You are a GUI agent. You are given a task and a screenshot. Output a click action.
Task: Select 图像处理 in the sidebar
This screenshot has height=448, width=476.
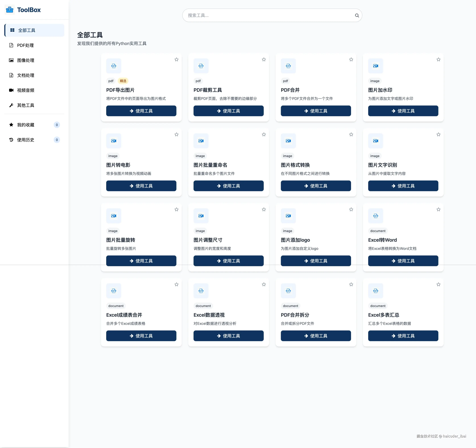point(25,60)
